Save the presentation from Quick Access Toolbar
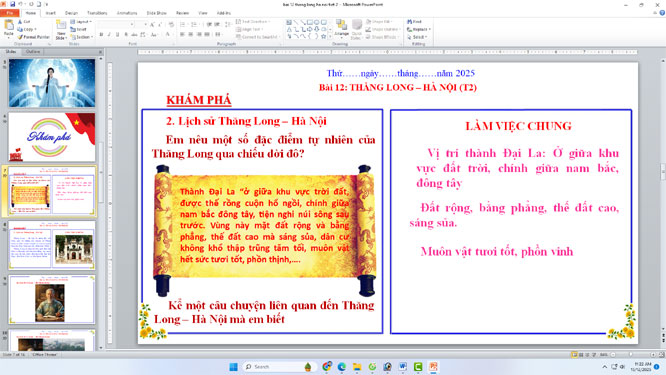Viewport: 666px width, 375px height. click(x=12, y=4)
